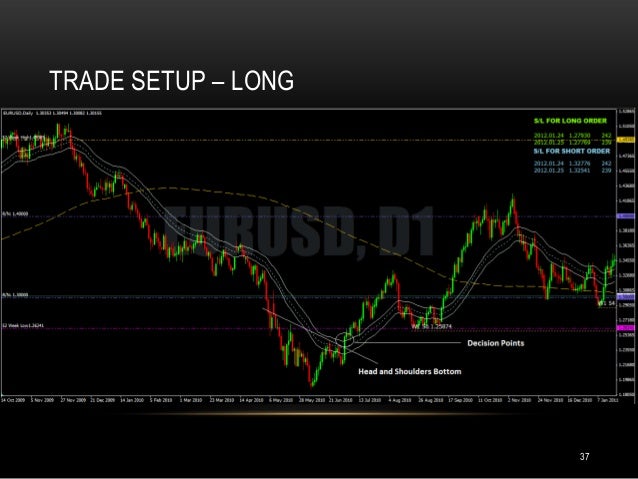Click the '14 Apr 2010' date label
This screenshot has height=479, width=638.
click(251, 400)
